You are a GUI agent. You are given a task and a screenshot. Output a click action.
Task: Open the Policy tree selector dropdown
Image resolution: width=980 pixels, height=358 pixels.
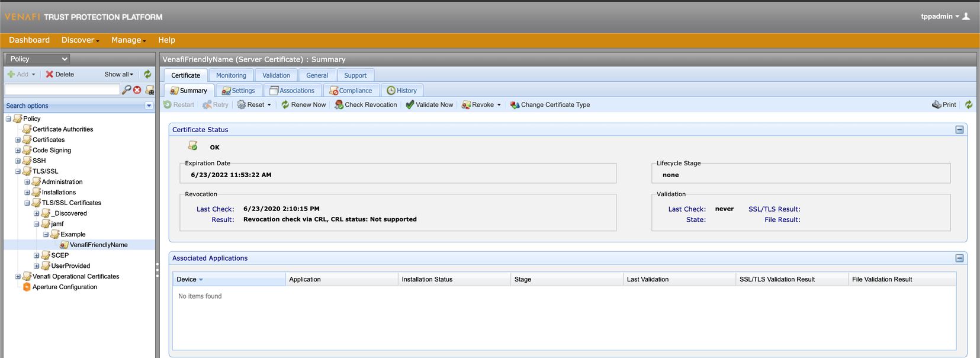tap(38, 59)
